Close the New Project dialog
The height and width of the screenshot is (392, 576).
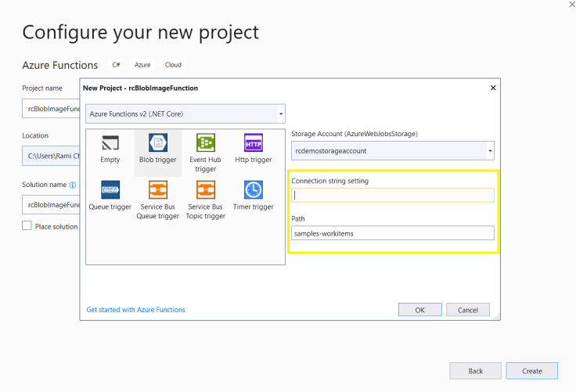click(493, 88)
